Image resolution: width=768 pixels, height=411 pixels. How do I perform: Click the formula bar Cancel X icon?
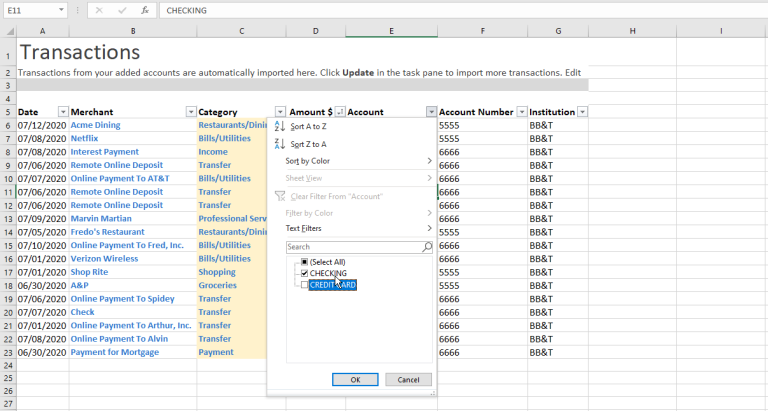click(x=99, y=10)
